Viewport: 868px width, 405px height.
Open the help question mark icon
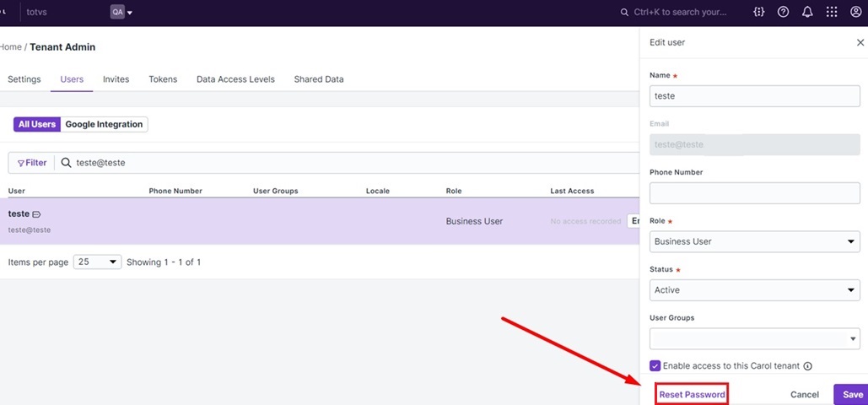tap(783, 12)
